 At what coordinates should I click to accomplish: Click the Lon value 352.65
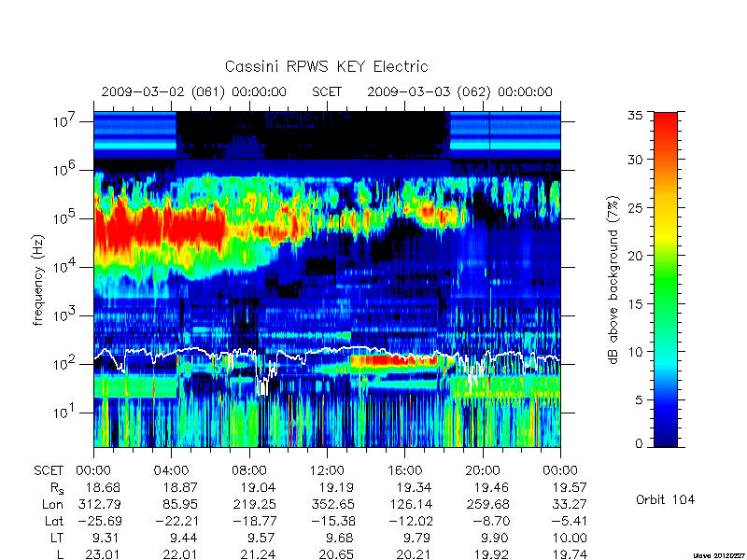point(332,504)
